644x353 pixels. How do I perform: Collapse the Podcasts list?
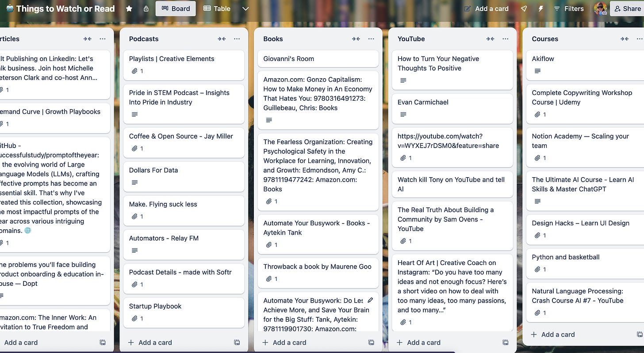(x=222, y=39)
